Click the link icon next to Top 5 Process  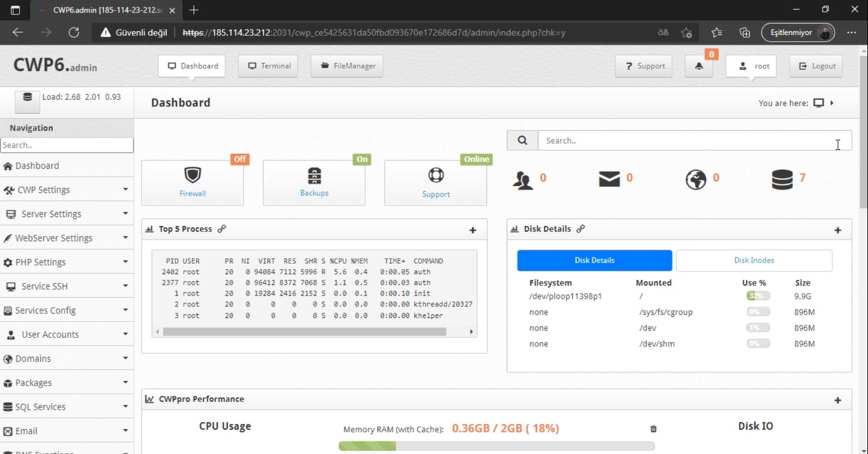coord(222,229)
